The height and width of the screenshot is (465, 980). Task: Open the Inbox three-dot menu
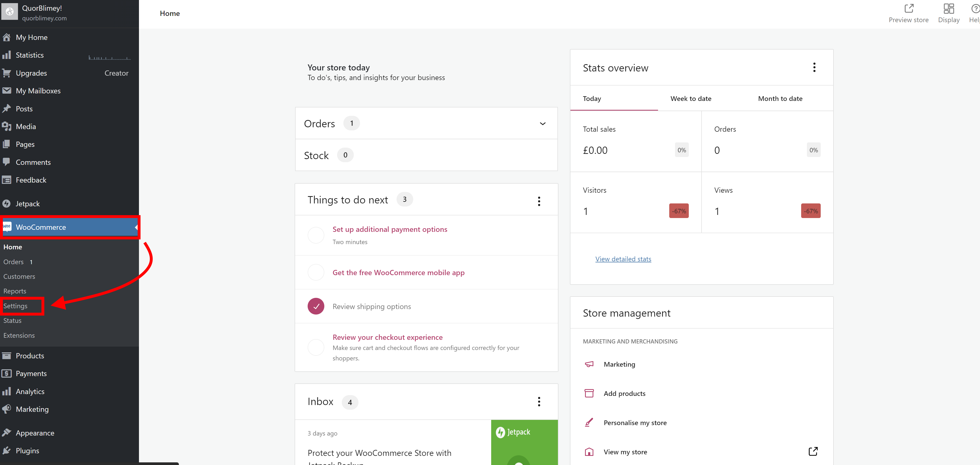click(539, 401)
